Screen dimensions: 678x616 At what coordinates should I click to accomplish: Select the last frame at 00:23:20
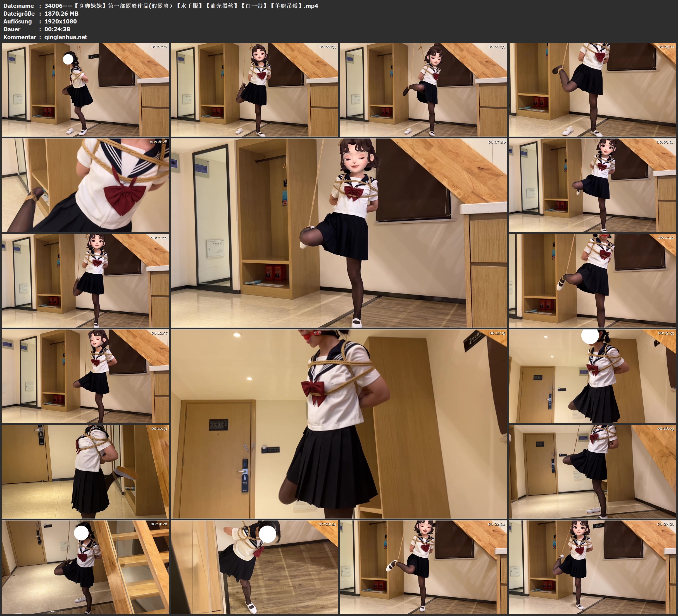point(592,567)
